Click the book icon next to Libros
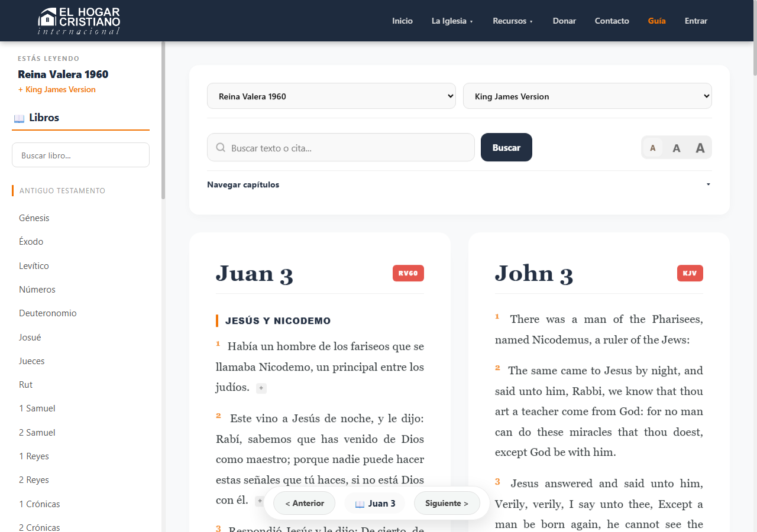Image resolution: width=757 pixels, height=532 pixels. click(x=19, y=118)
